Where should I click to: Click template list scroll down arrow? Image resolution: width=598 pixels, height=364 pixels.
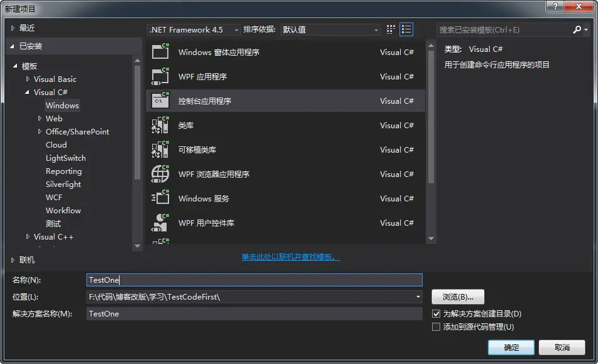pyautogui.click(x=431, y=238)
